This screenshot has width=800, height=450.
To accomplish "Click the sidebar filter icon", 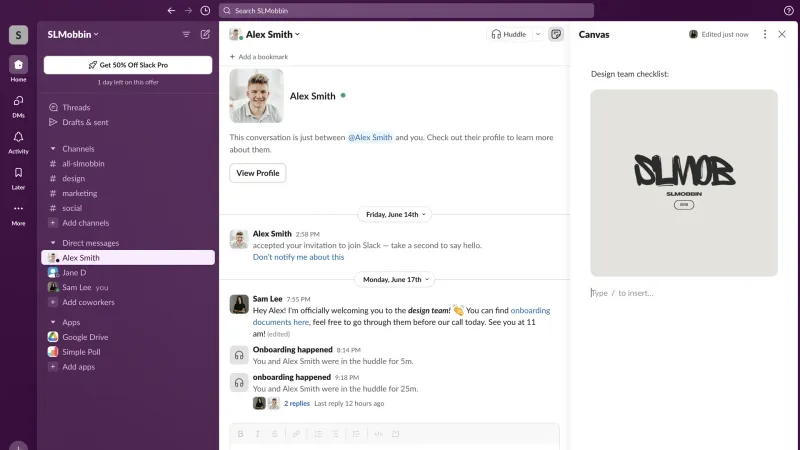I will [186, 34].
